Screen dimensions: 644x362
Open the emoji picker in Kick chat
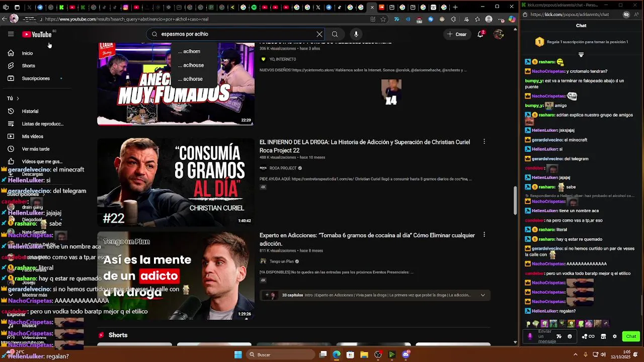click(570, 336)
